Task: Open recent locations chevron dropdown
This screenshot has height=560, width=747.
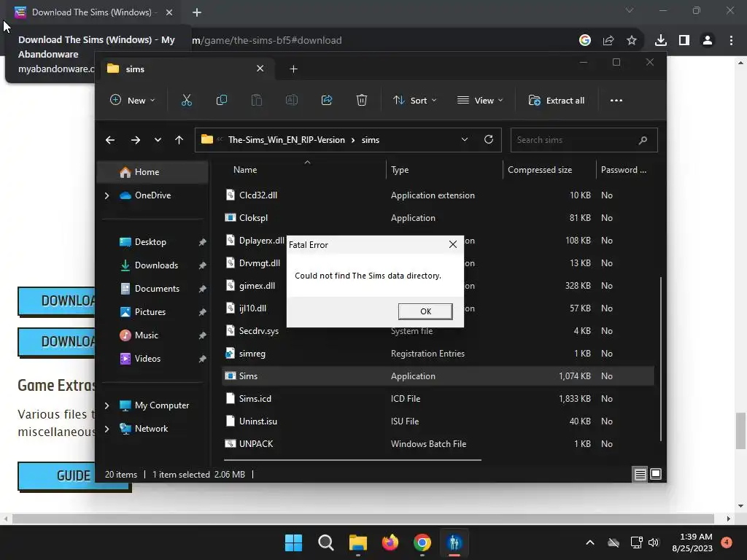Action: pyautogui.click(x=158, y=140)
